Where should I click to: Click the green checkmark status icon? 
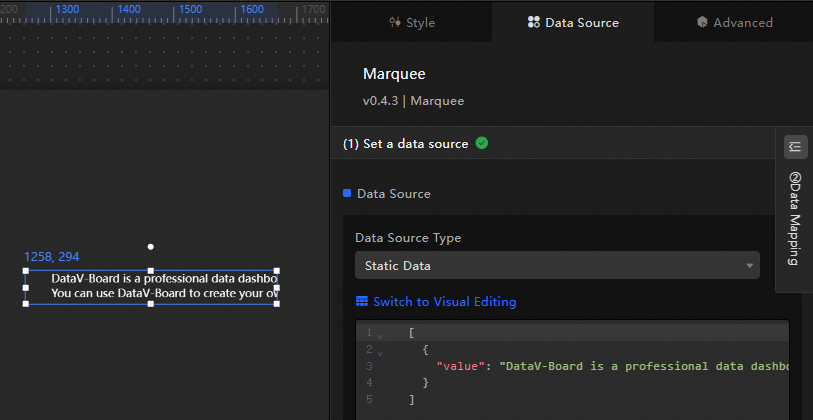coord(482,143)
